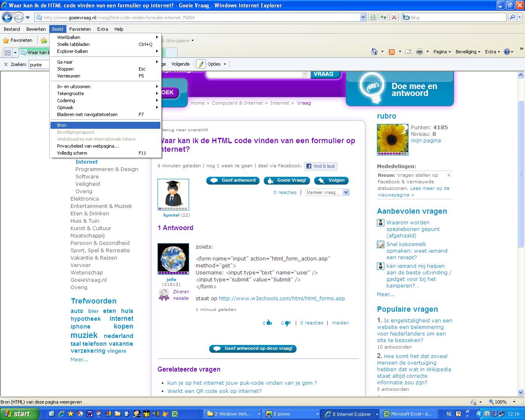Open the 'In- en uitzoomen' submenu
This screenshot has height=420, width=525.
74,87
